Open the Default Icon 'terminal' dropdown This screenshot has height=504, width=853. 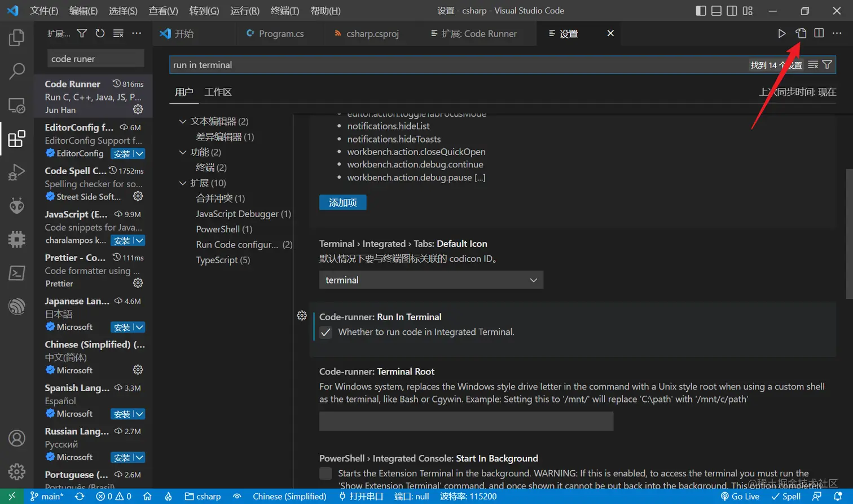click(431, 280)
